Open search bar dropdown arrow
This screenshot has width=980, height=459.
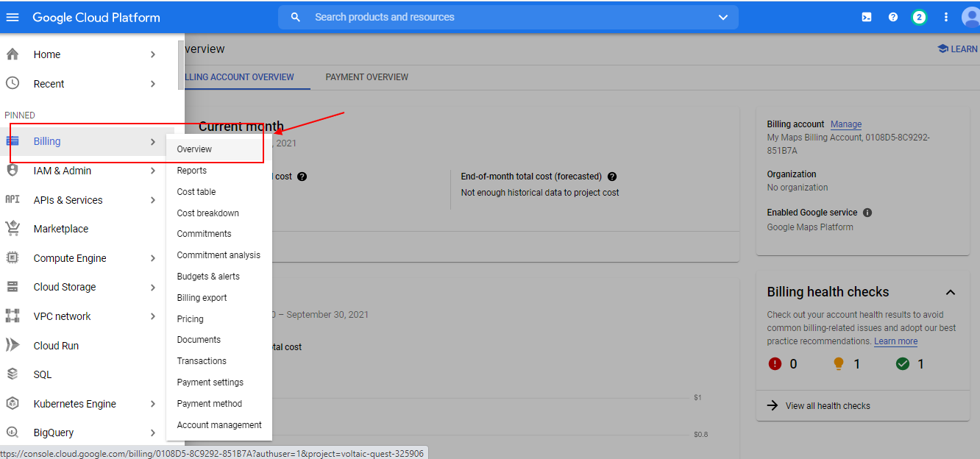click(722, 17)
